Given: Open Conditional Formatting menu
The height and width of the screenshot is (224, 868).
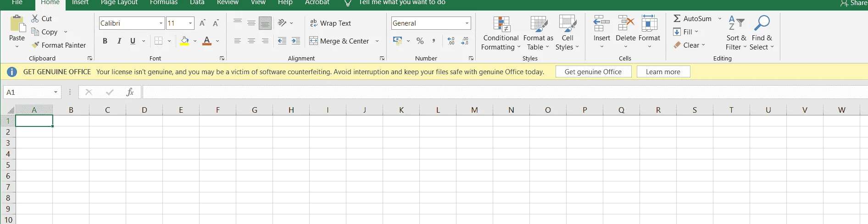Looking at the screenshot, I should [501, 33].
